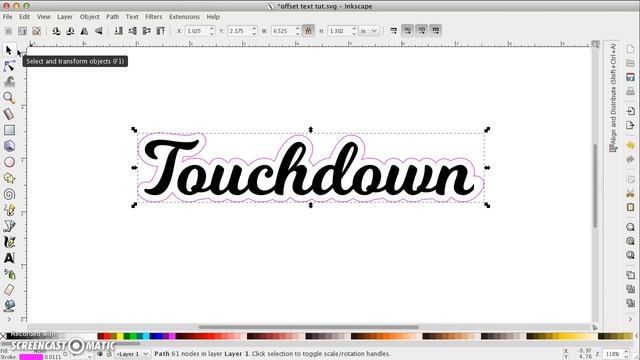Click the magenta stroke color indicator
Image resolution: width=640 pixels, height=360 pixels.
[x=31, y=357]
